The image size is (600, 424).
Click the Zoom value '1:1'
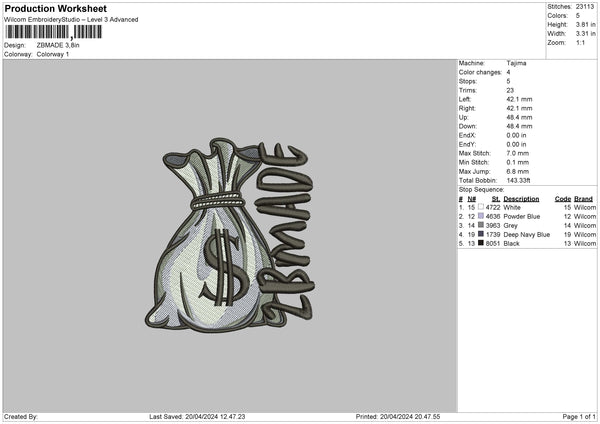tap(580, 42)
